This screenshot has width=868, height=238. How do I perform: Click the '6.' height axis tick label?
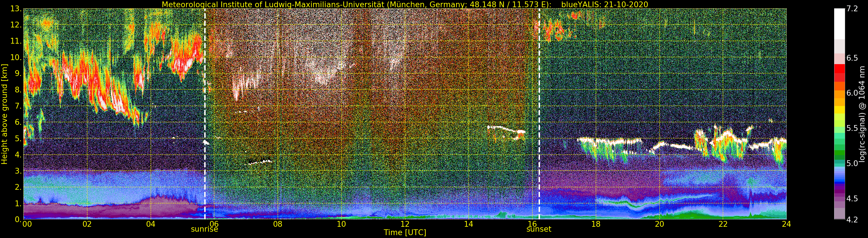point(18,122)
